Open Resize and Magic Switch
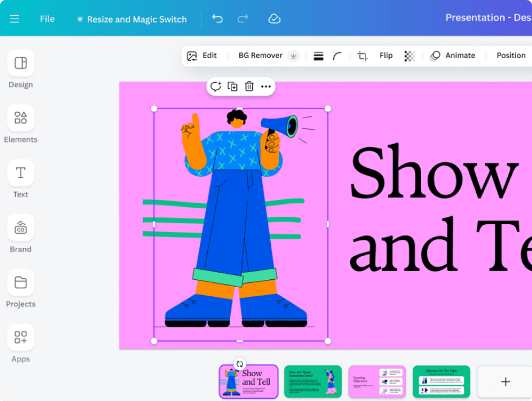The width and height of the screenshot is (532, 401). tap(132, 19)
